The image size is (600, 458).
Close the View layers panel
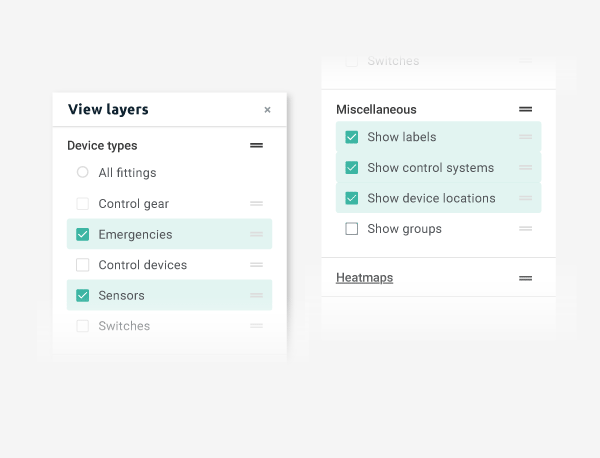click(267, 110)
